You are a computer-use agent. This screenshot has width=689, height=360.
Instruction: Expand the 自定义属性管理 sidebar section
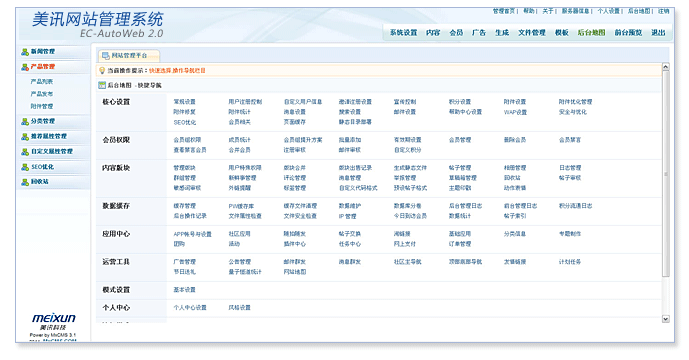[x=54, y=152]
